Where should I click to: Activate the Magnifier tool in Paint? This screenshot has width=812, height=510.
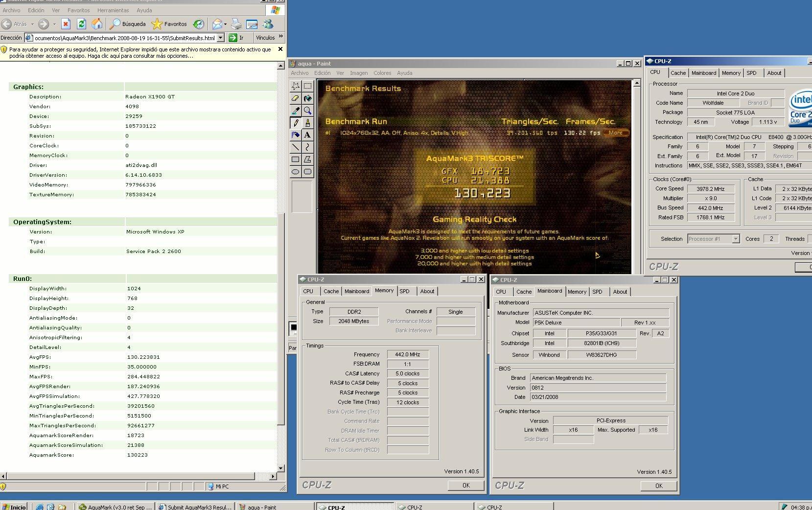(x=307, y=110)
